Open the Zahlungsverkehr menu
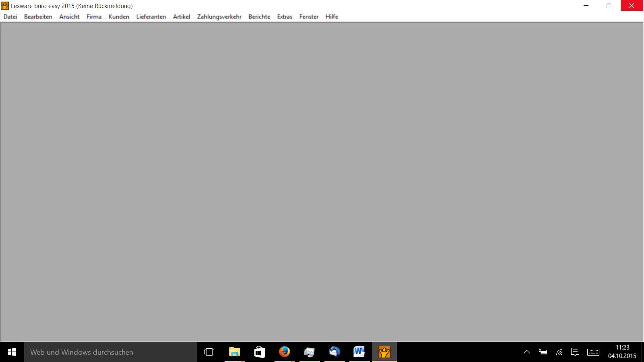Viewport: 644px width, 362px height. [x=219, y=16]
